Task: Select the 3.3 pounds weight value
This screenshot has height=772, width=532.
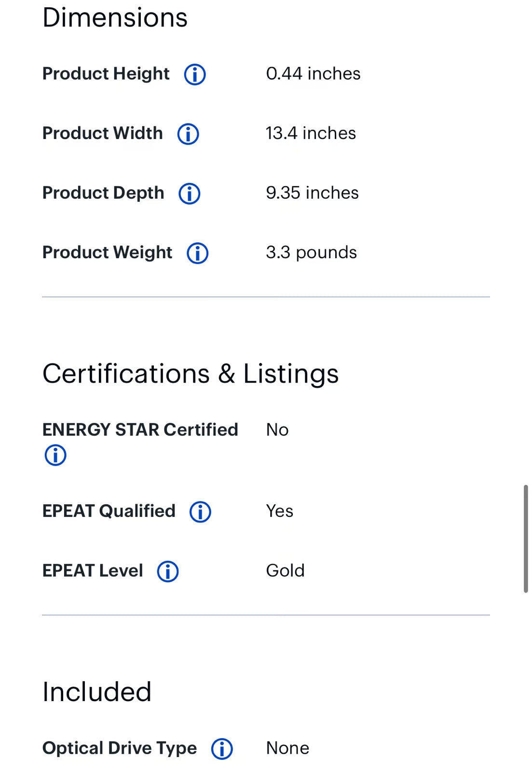Action: [x=311, y=252]
